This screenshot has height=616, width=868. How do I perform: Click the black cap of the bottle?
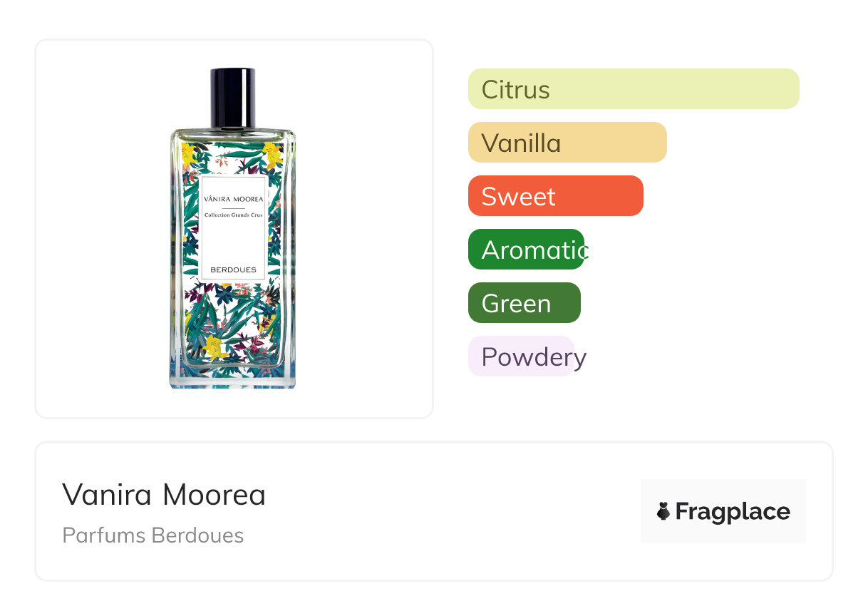point(232,96)
